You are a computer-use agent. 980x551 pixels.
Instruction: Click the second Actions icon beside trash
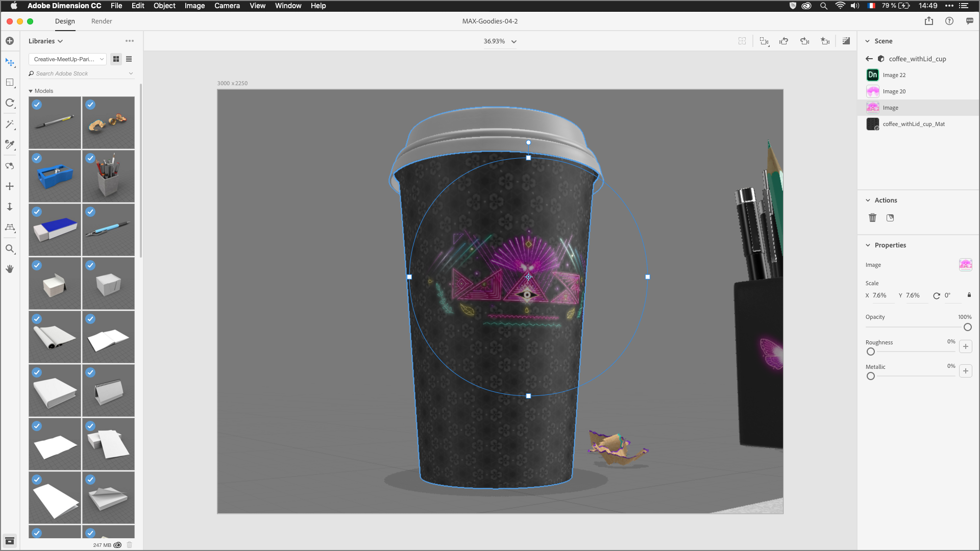[890, 218]
